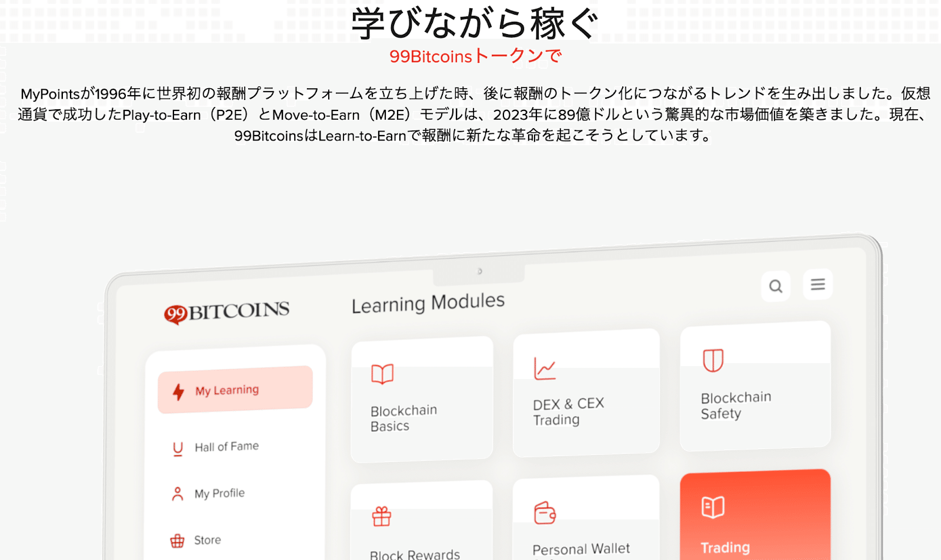941x560 pixels.
Task: Click the open book icon on Blockchain Basics
Action: [x=382, y=374]
